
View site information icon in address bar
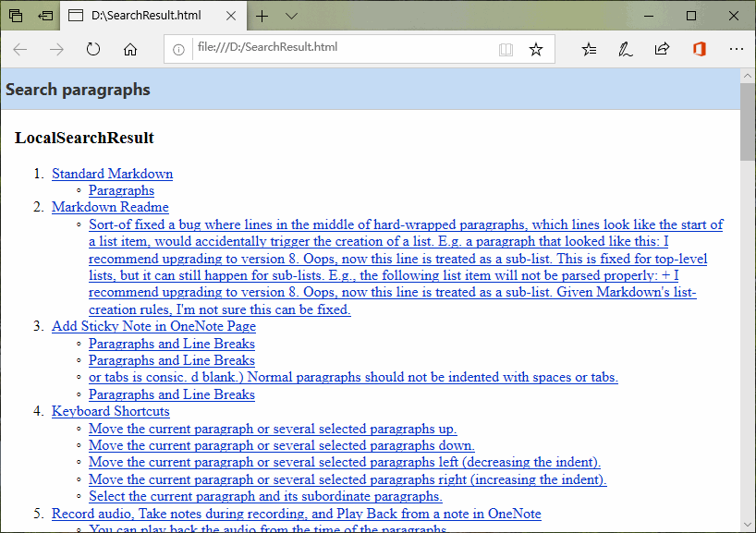178,50
